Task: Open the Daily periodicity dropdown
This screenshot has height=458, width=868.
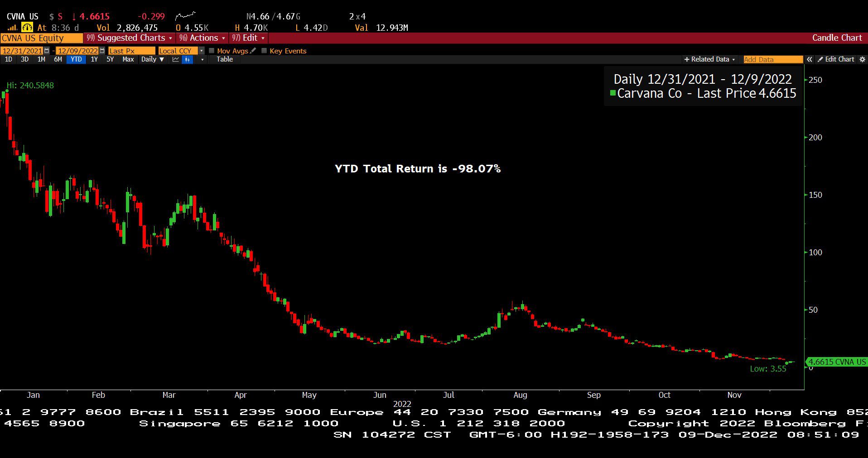Action: coord(152,59)
